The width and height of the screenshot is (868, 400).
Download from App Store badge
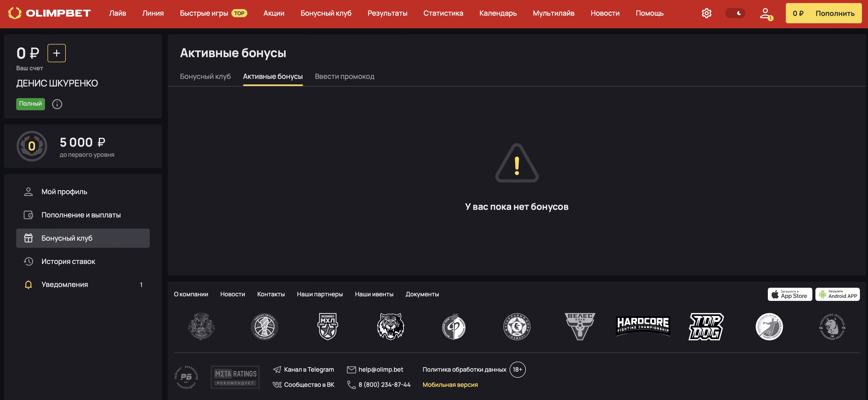coord(790,294)
